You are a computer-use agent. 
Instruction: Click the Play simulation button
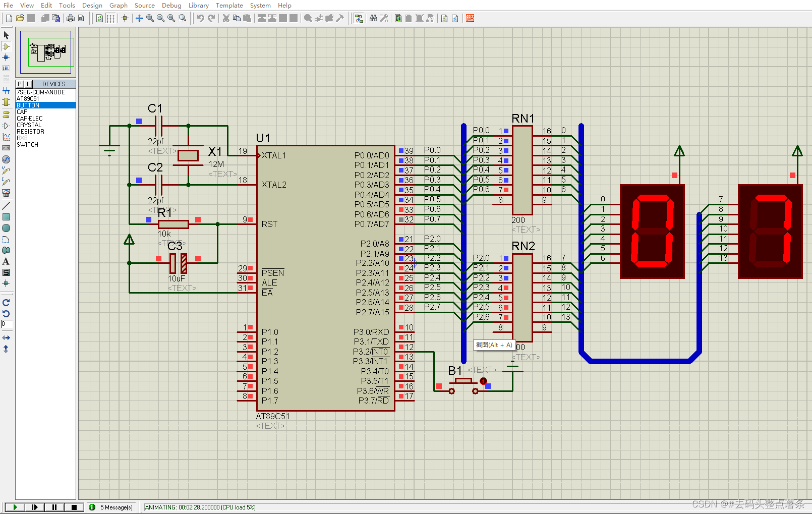(x=15, y=507)
